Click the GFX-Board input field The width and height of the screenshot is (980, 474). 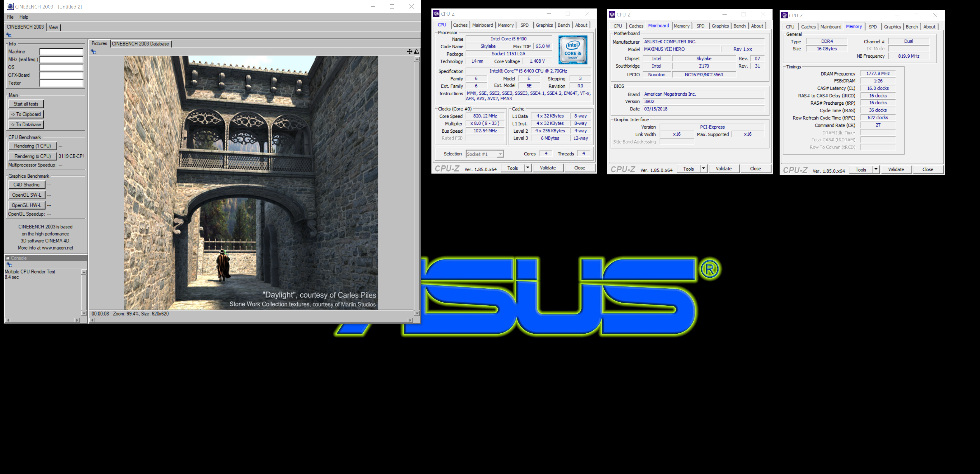click(x=62, y=75)
